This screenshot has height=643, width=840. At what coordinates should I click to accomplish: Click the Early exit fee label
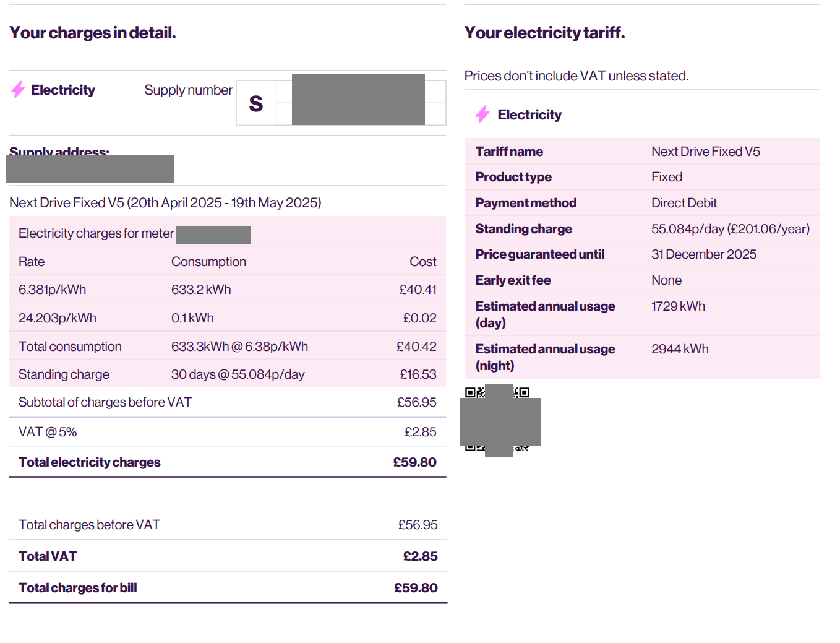[513, 280]
